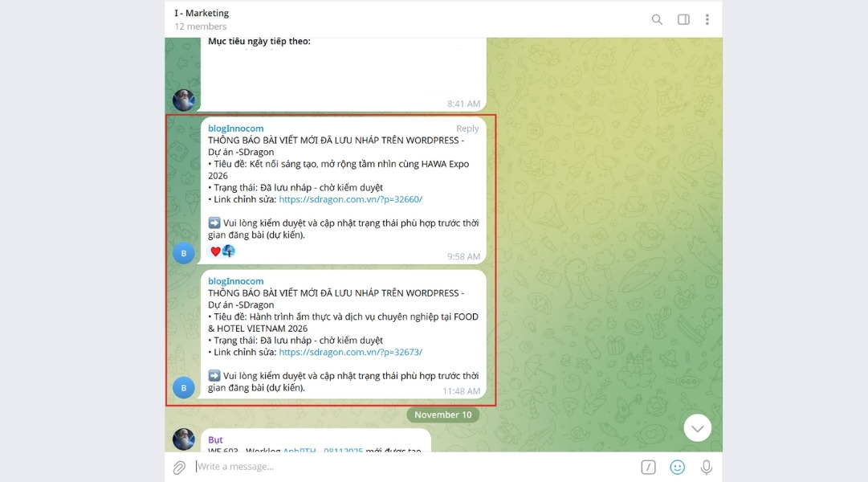
Task: Focus the Write a message input field
Action: pos(321,467)
